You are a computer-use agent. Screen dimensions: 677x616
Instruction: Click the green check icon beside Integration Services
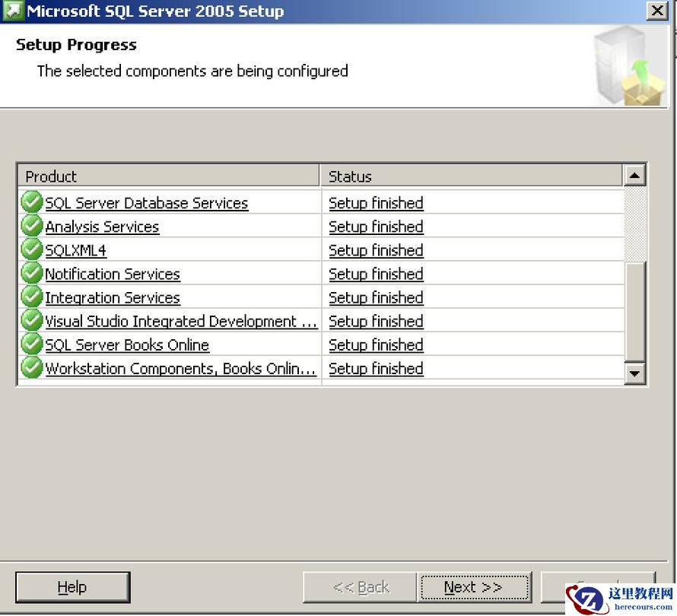(x=31, y=297)
